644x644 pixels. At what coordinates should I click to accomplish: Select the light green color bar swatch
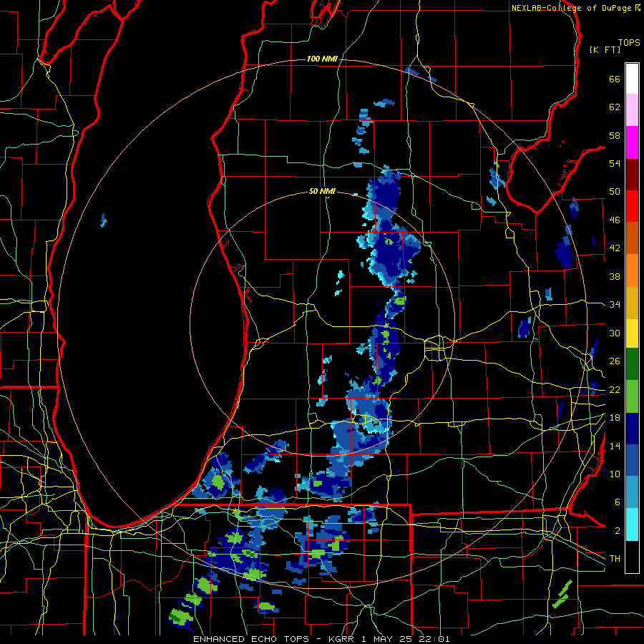632,396
